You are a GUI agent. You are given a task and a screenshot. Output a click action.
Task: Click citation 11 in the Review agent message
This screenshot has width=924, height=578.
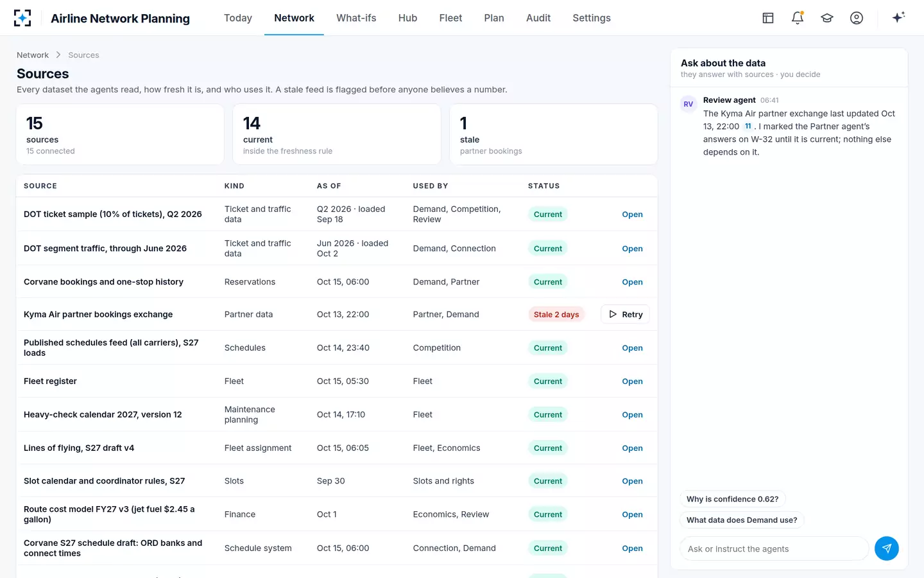748,127
